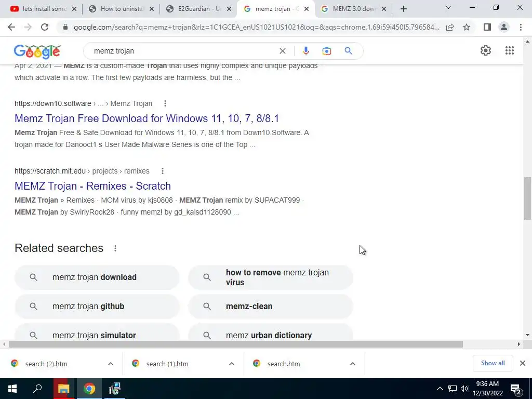
Task: Open search (1).htm downloaded file
Action: (x=167, y=364)
